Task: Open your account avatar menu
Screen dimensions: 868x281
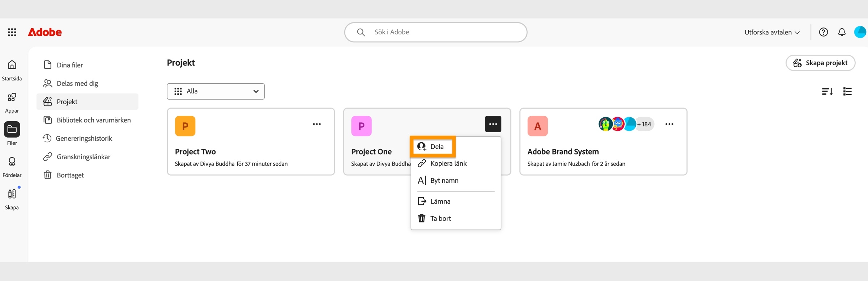Action: click(x=860, y=32)
